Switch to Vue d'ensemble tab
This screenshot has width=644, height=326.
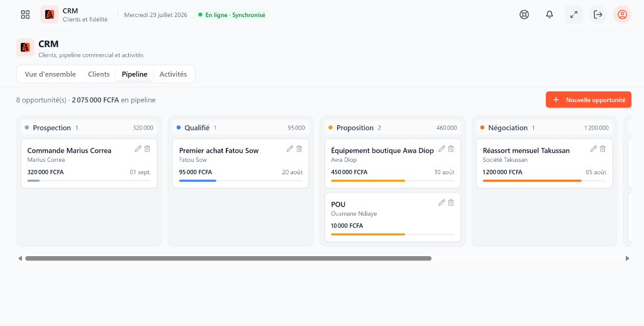50,74
